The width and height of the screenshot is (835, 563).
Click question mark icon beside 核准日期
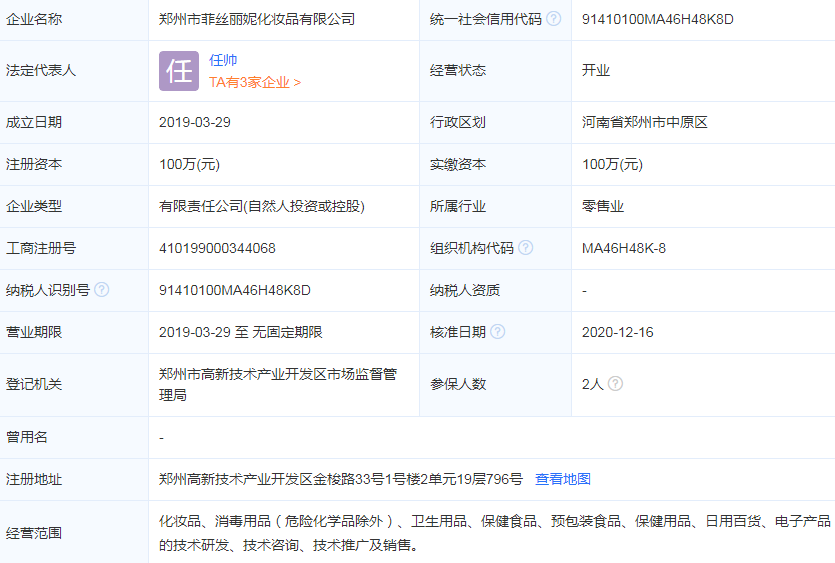coord(497,332)
